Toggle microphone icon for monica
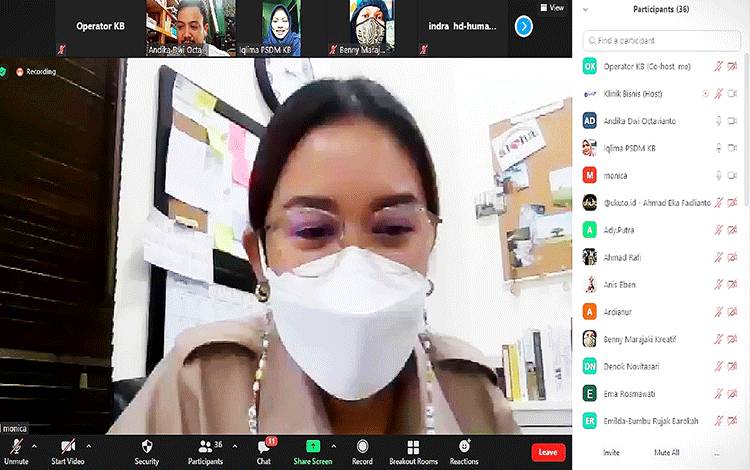The width and height of the screenshot is (750, 470). (718, 175)
